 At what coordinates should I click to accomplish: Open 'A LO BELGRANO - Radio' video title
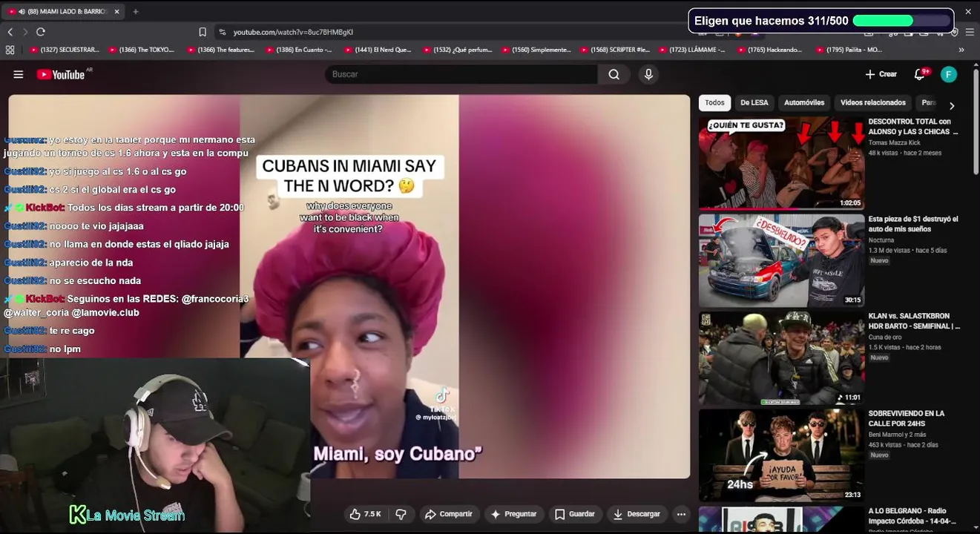[x=914, y=515]
